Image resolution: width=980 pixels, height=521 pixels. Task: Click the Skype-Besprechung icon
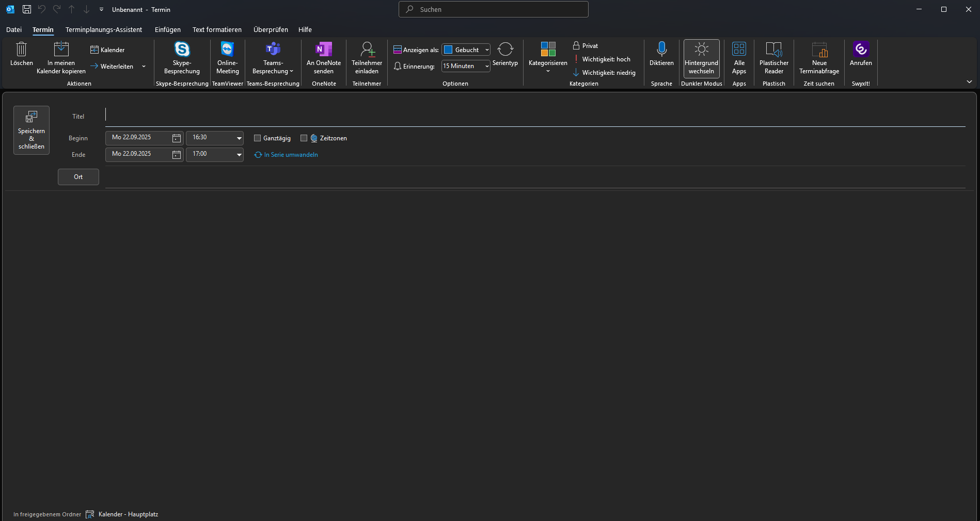coord(182,50)
